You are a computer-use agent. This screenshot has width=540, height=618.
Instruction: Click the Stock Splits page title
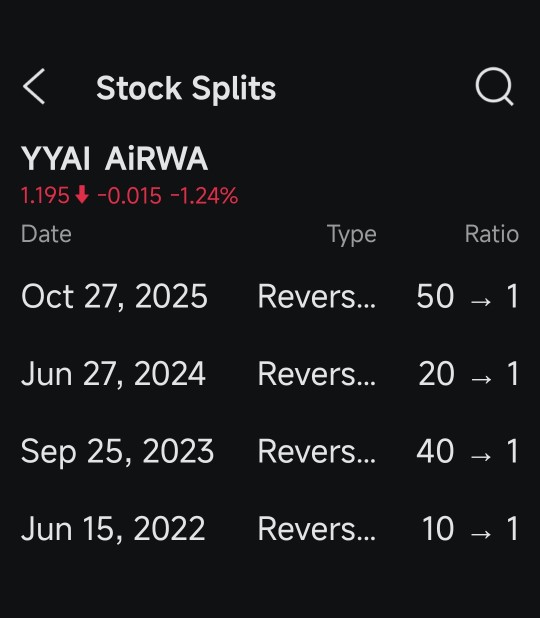point(186,88)
